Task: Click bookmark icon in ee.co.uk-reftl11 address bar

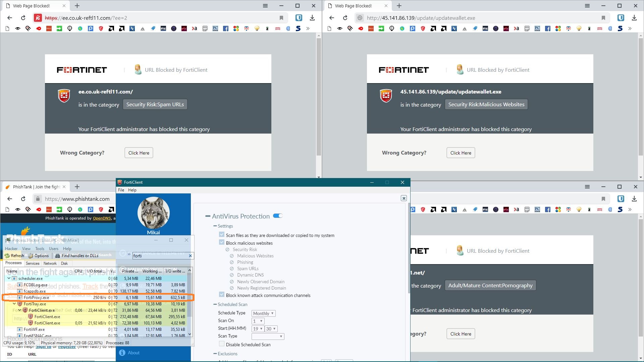Action: tap(281, 18)
